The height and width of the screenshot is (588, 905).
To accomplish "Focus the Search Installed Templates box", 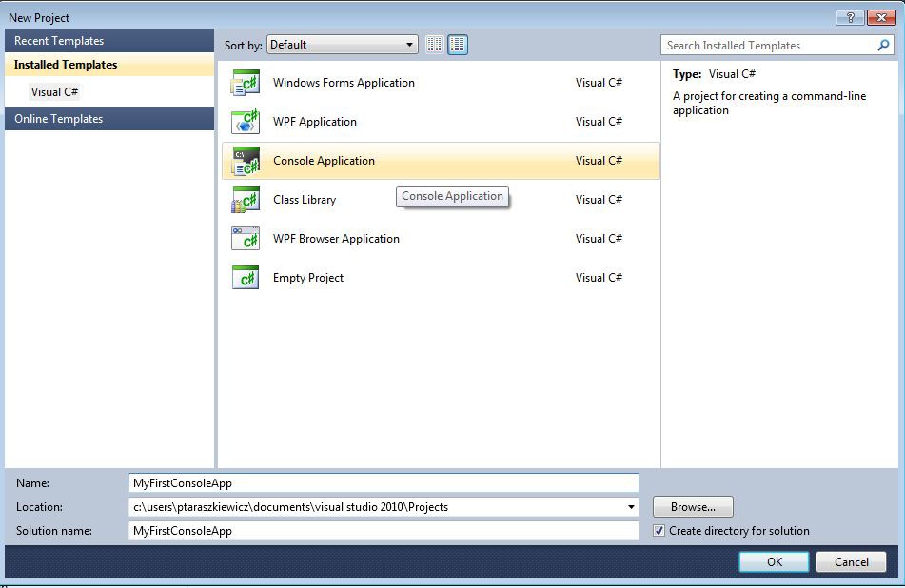I will (777, 45).
